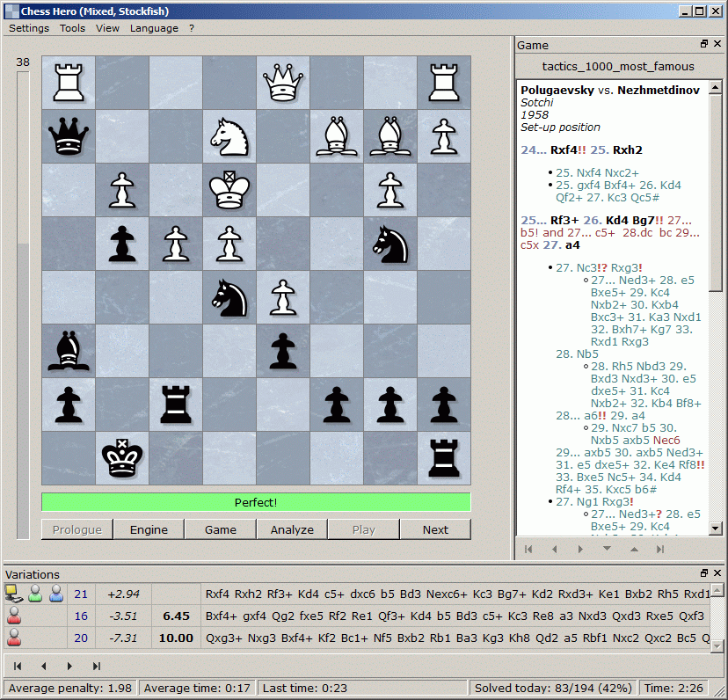Screen dimensions: 728x700
Task: Open the Language menu
Action: (x=154, y=27)
